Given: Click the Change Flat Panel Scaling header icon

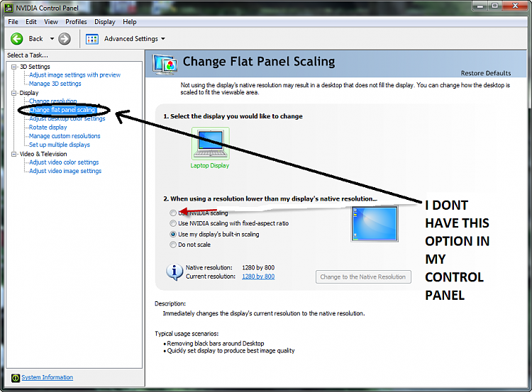Looking at the screenshot, I should (165, 64).
